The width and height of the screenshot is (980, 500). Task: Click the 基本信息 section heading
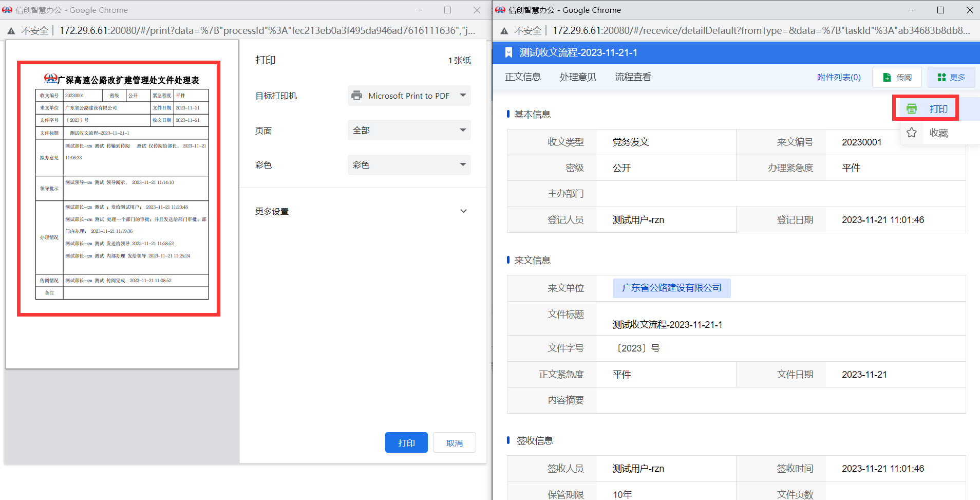point(532,114)
